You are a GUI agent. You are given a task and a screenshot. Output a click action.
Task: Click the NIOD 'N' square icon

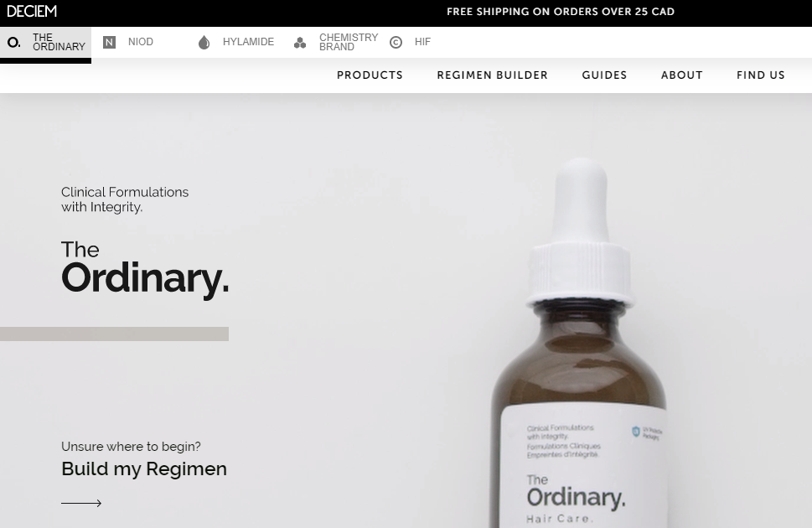[x=109, y=43]
